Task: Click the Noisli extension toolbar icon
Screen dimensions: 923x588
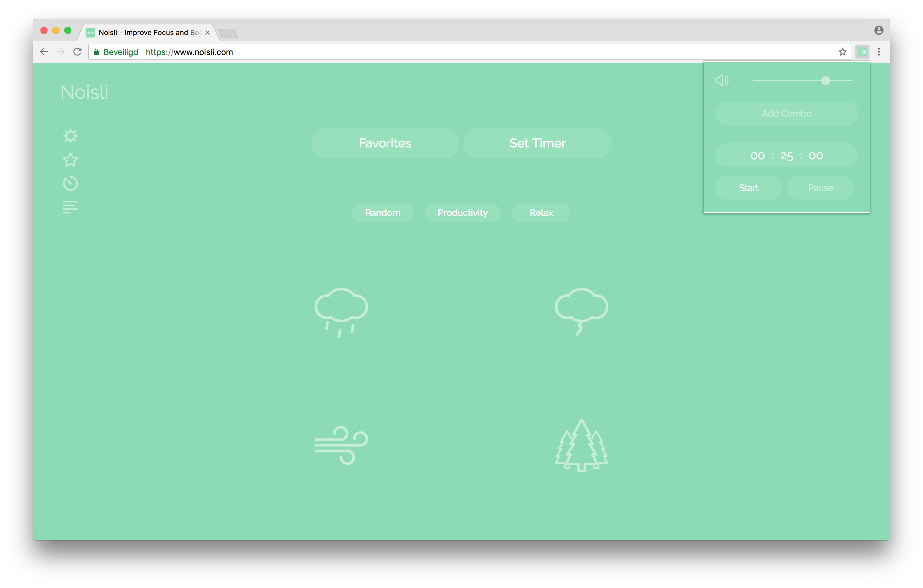Action: click(x=862, y=52)
